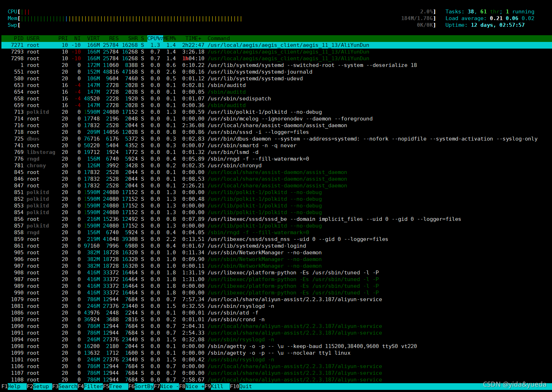This screenshot has width=552, height=392.
Task: Select the sssd_nss process row
Action: point(276,239)
